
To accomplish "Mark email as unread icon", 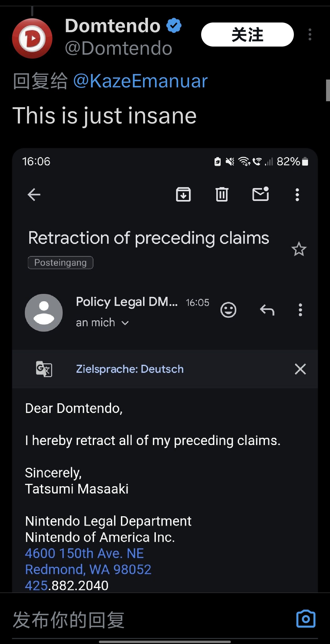I will point(260,194).
